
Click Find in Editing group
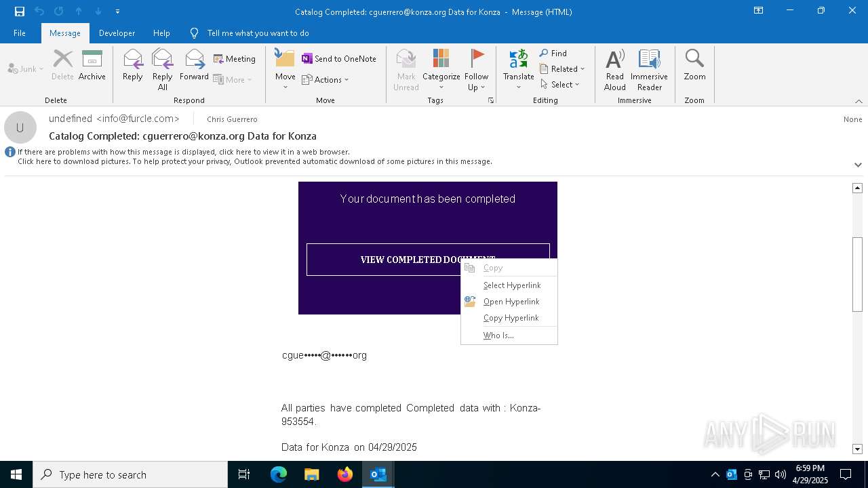click(x=553, y=54)
